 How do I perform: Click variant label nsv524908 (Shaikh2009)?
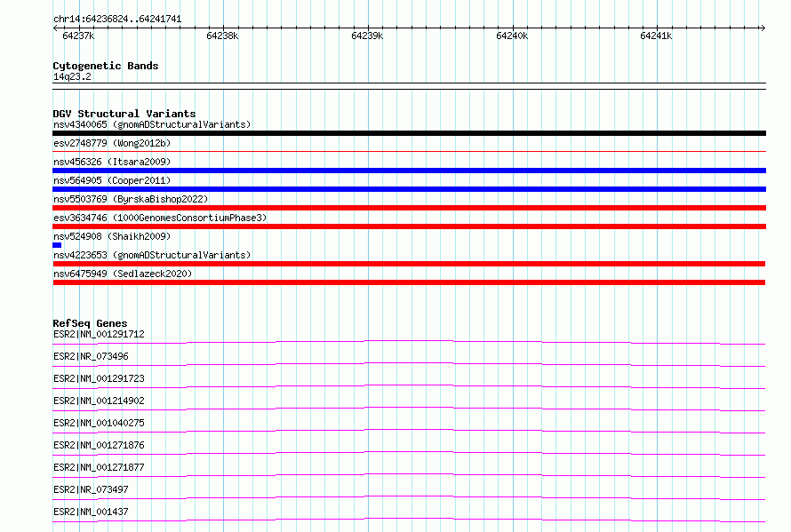click(112, 236)
